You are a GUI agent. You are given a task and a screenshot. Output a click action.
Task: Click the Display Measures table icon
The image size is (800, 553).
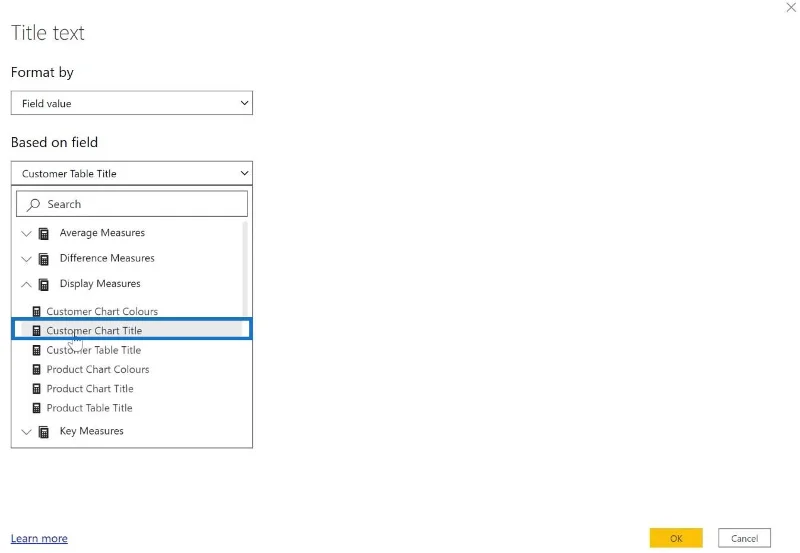click(x=44, y=284)
